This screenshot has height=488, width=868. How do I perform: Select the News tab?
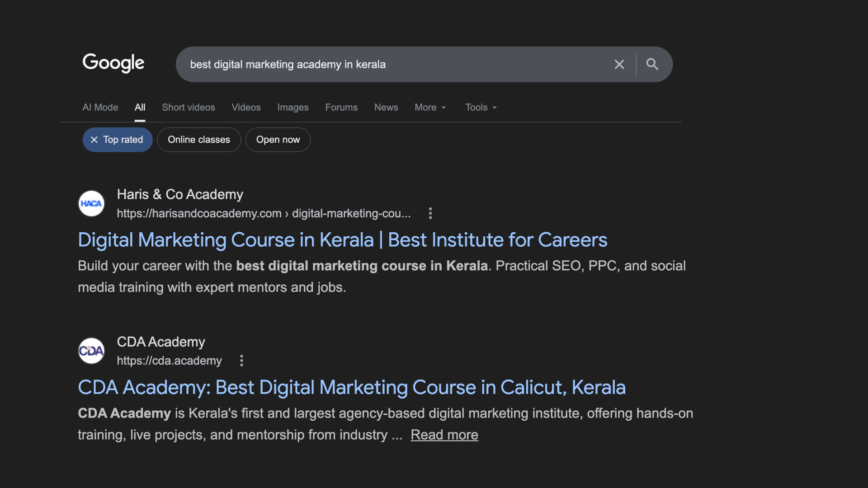(386, 108)
